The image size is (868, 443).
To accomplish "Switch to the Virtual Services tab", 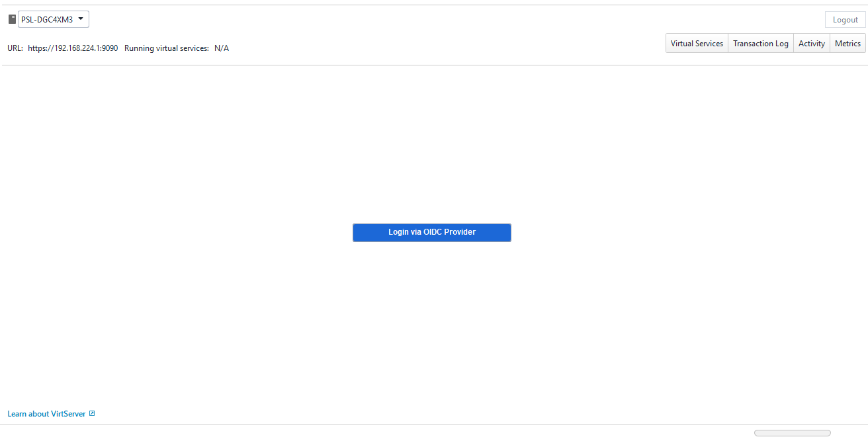I will click(696, 42).
